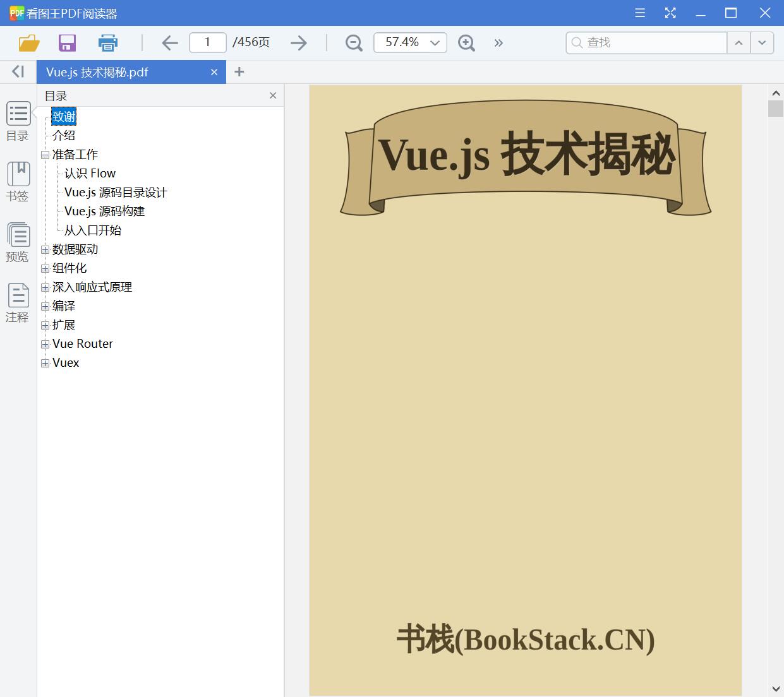This screenshot has width=784, height=697.
Task: Open the Vue.js 源码目录设计 outline entry
Action: pos(116,192)
